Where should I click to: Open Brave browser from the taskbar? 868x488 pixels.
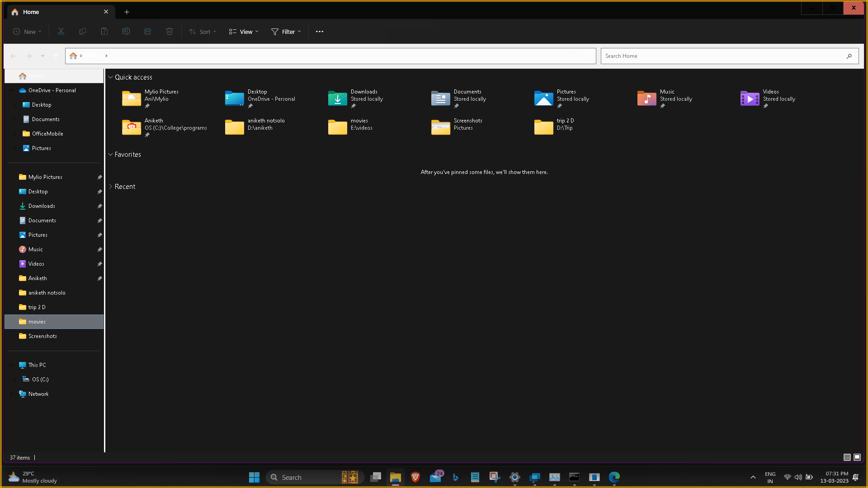tap(415, 477)
